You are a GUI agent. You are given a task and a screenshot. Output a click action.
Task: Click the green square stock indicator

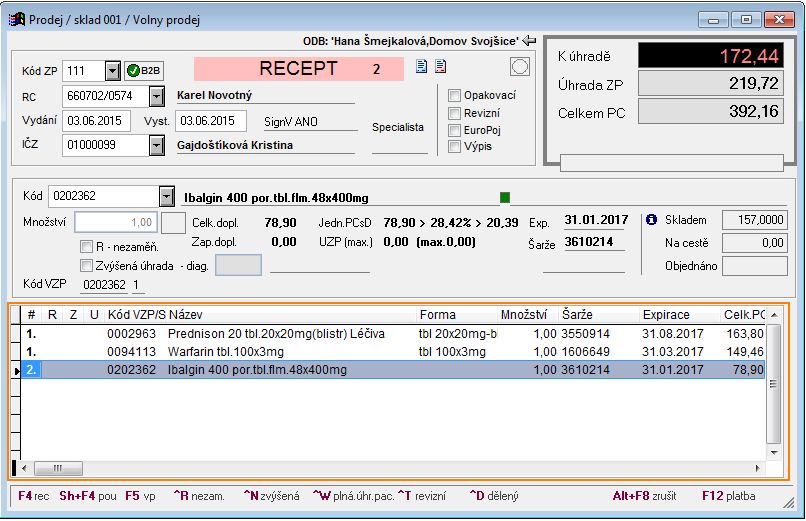[505, 197]
